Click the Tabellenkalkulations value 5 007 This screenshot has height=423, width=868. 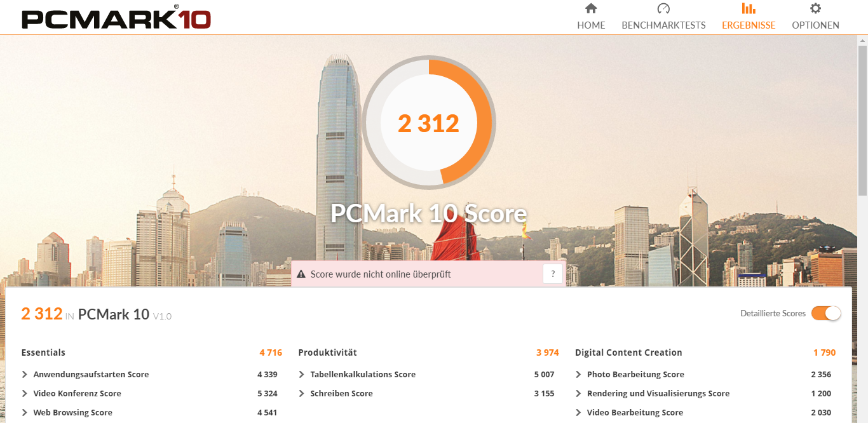pos(544,375)
